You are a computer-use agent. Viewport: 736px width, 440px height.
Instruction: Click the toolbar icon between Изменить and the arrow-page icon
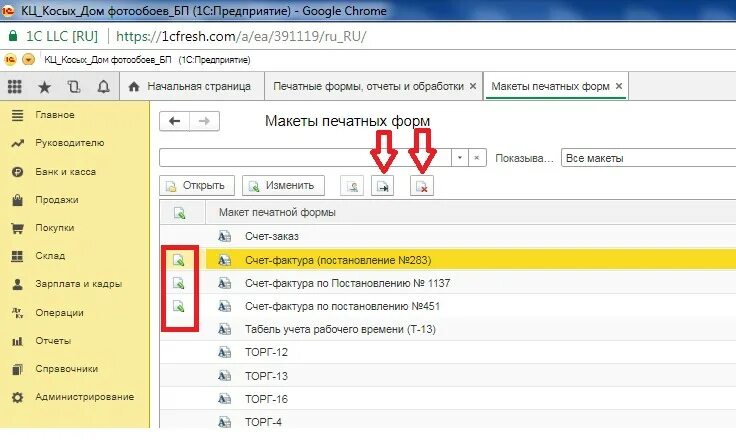(352, 186)
